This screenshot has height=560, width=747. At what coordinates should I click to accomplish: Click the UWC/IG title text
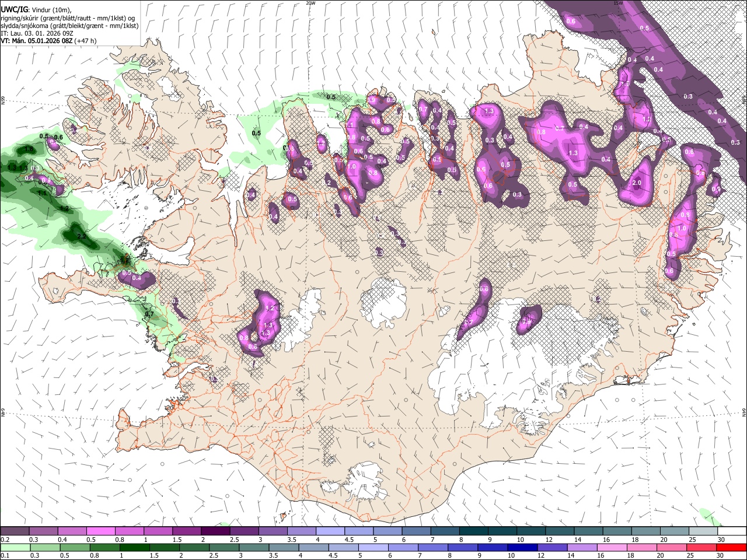(13, 9)
